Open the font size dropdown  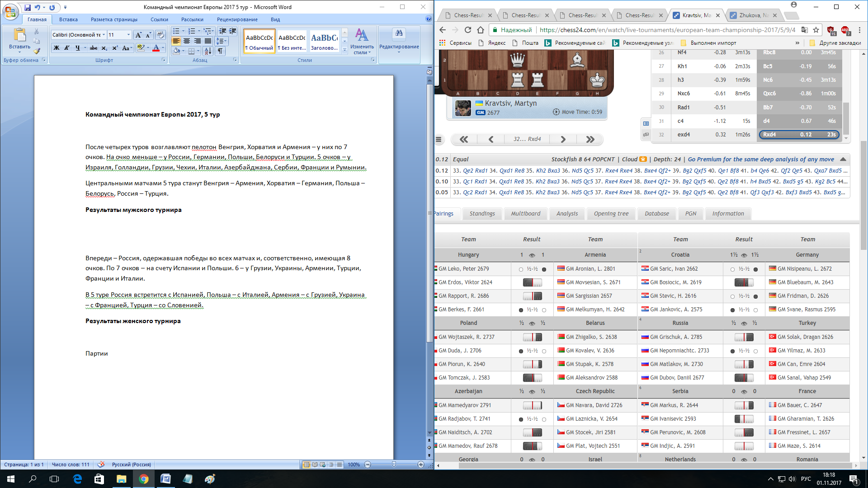pos(128,35)
